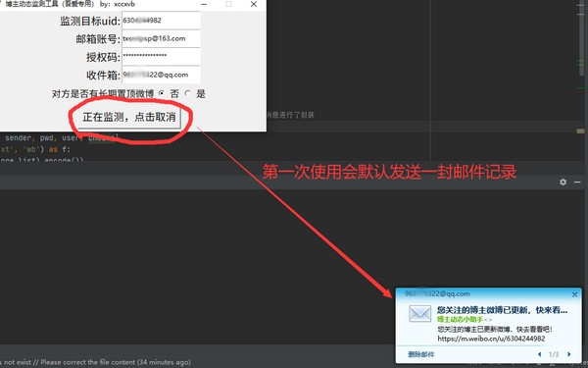Hide the tool window with minus icon

coord(577,183)
